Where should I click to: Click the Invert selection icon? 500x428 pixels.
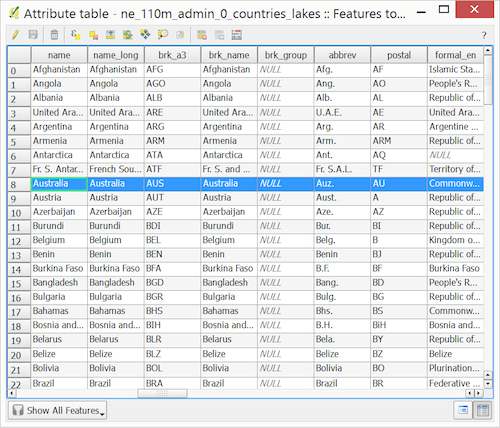point(128,35)
